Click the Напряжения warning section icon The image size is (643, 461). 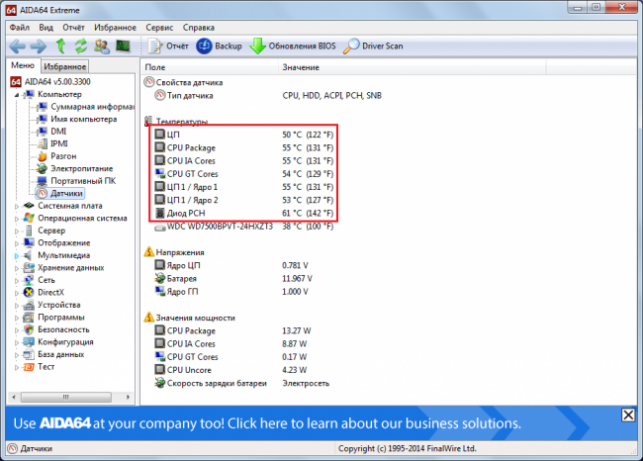pos(149,252)
